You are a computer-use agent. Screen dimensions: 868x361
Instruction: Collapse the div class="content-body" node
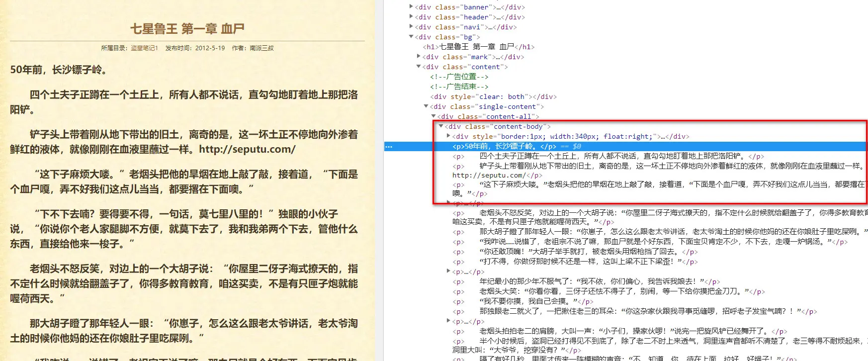coord(441,126)
